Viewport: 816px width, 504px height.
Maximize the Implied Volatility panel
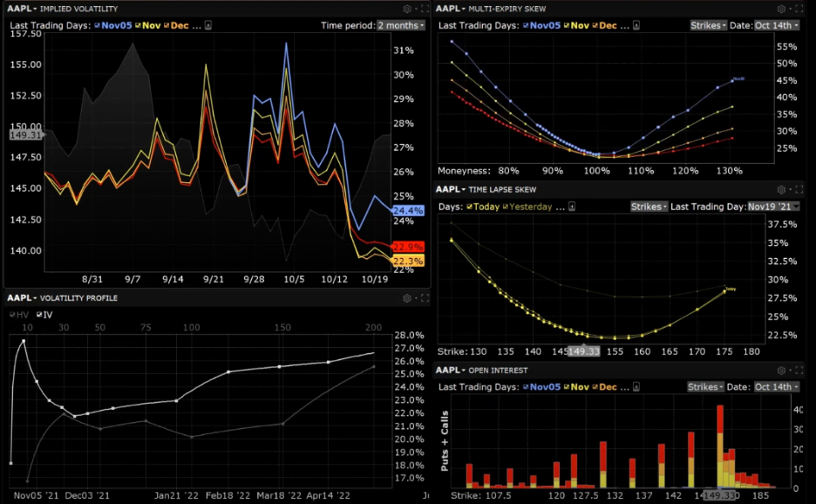(425, 9)
